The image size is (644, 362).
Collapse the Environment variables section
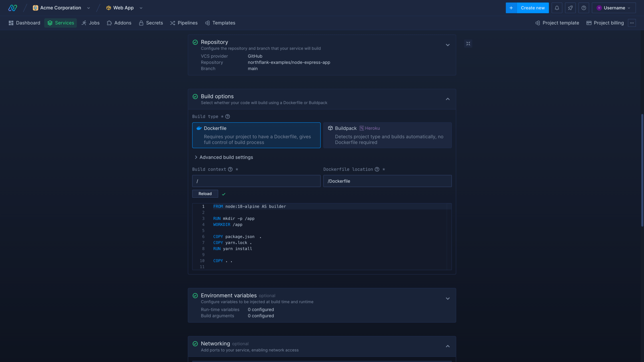(x=448, y=298)
